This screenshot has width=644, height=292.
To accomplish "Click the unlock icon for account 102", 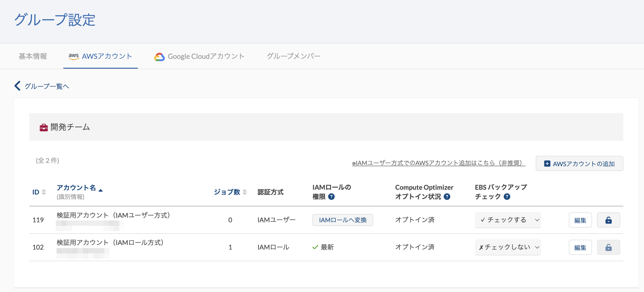I will (608, 247).
